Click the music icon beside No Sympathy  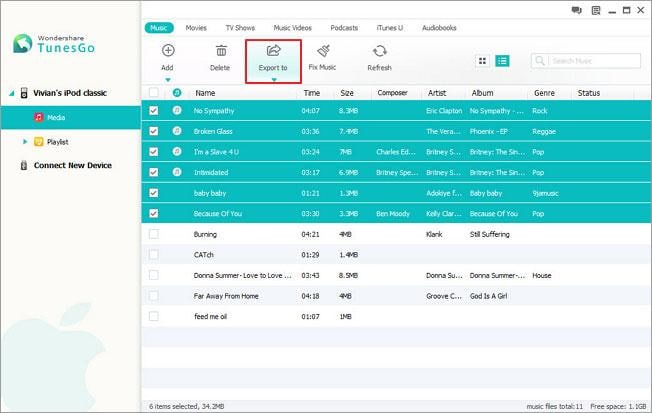click(x=177, y=110)
